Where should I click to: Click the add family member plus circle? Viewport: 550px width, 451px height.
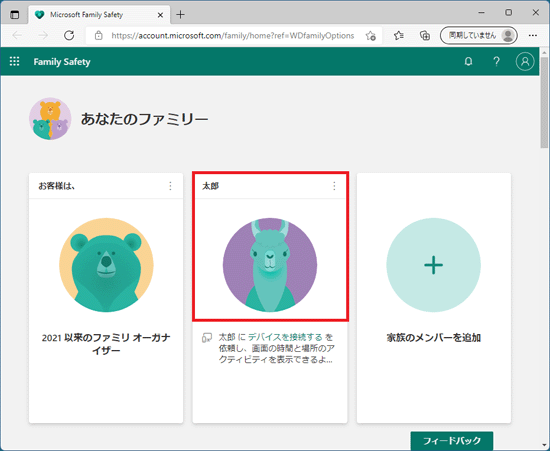pyautogui.click(x=434, y=265)
